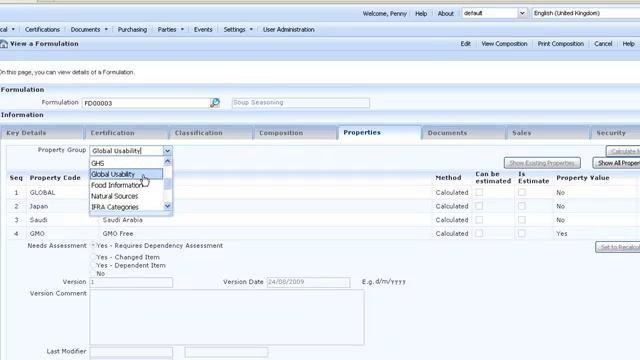Toggle Is Estimate checkbox for Japan row
The image size is (640, 360).
point(522,206)
